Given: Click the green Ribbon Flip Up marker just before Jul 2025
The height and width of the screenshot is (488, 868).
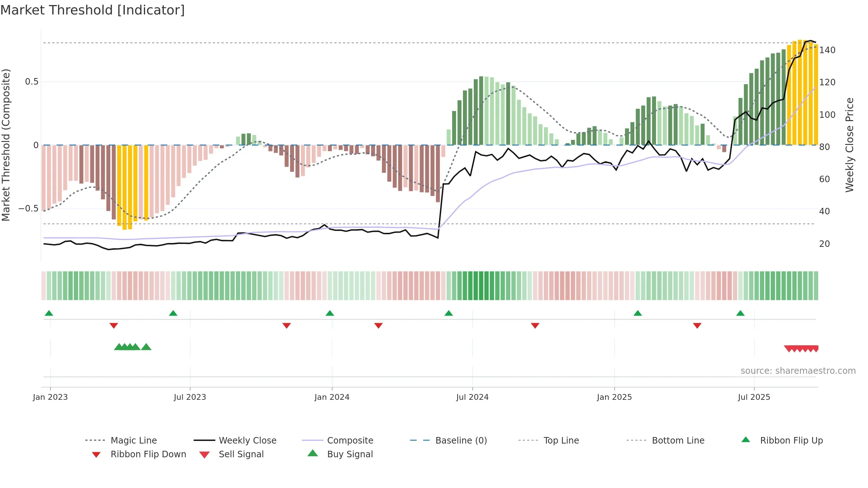Looking at the screenshot, I should [x=740, y=313].
